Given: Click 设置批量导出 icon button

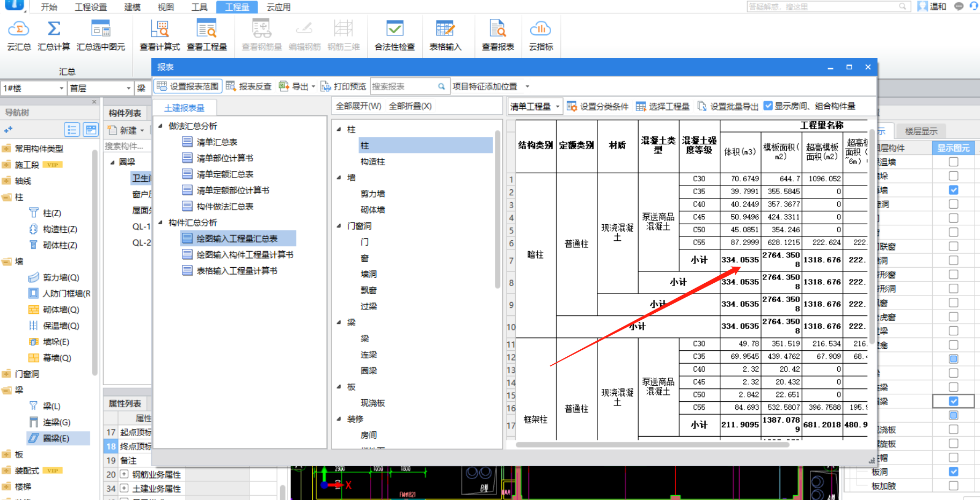Looking at the screenshot, I should pos(727,106).
